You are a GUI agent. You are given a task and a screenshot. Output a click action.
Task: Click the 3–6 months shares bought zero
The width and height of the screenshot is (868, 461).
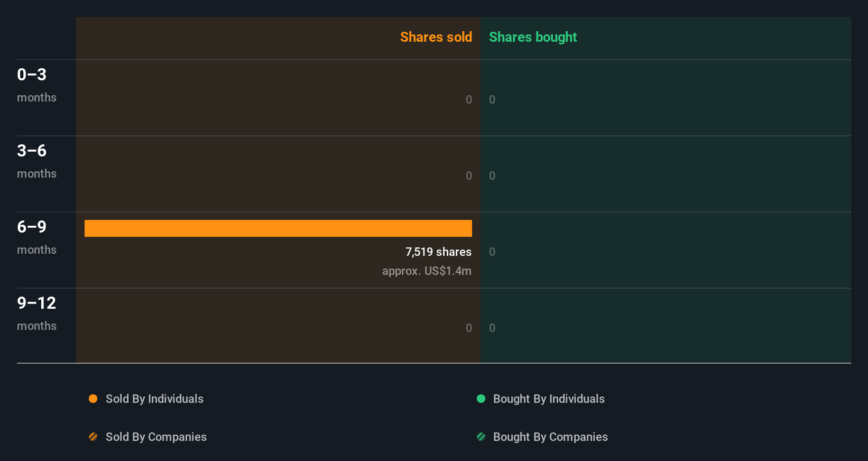tap(492, 176)
